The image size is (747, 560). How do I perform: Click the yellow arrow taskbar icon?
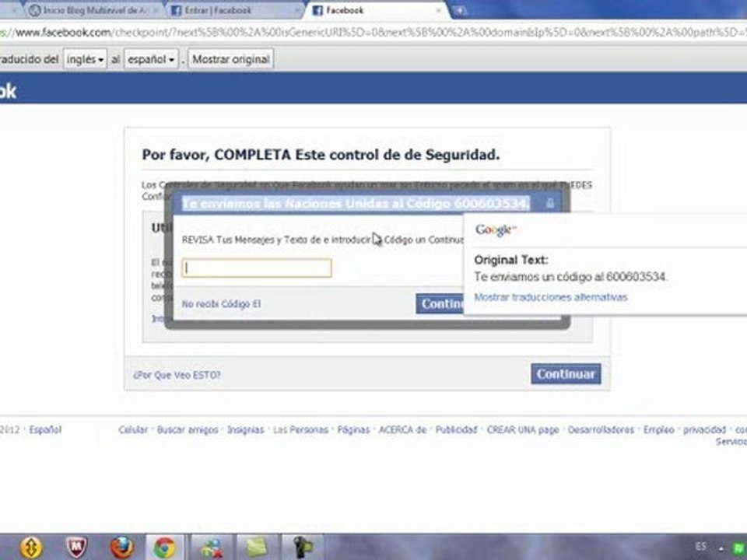[31, 547]
